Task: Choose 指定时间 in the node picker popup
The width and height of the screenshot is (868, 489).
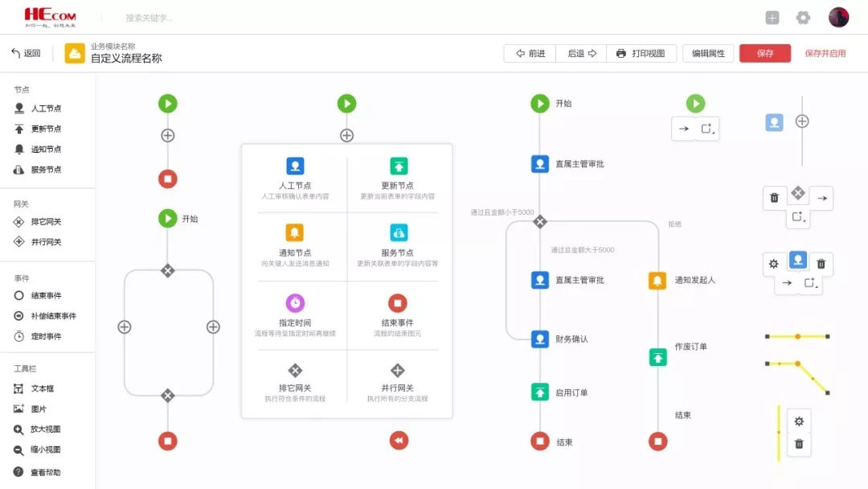Action: [x=295, y=312]
